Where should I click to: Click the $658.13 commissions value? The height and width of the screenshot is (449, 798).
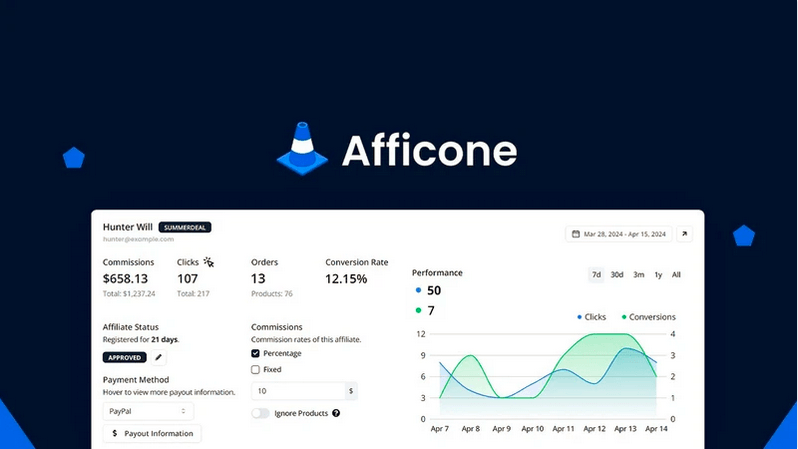coord(125,279)
